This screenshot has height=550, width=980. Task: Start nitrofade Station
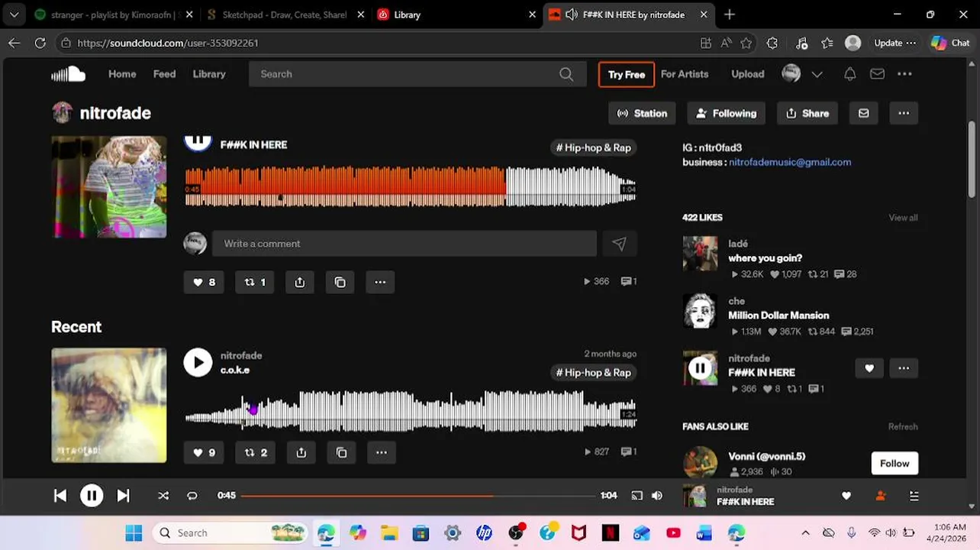(642, 113)
